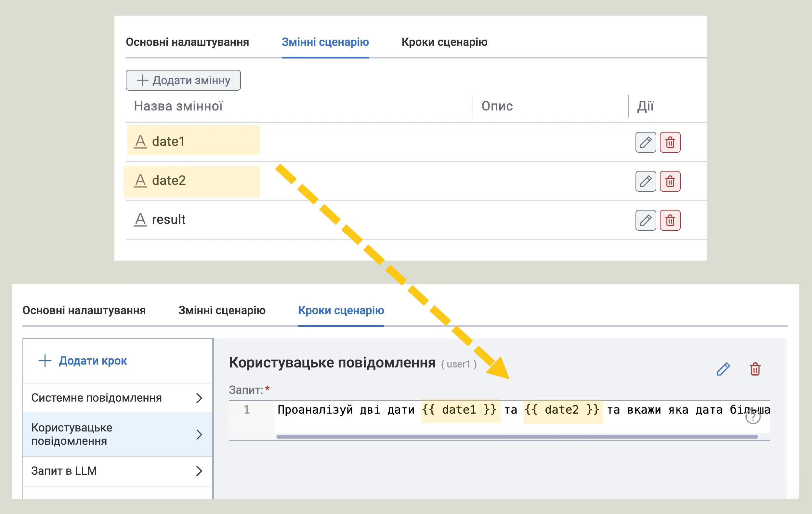Click Додати змінну button
The width and height of the screenshot is (812, 514).
[183, 80]
